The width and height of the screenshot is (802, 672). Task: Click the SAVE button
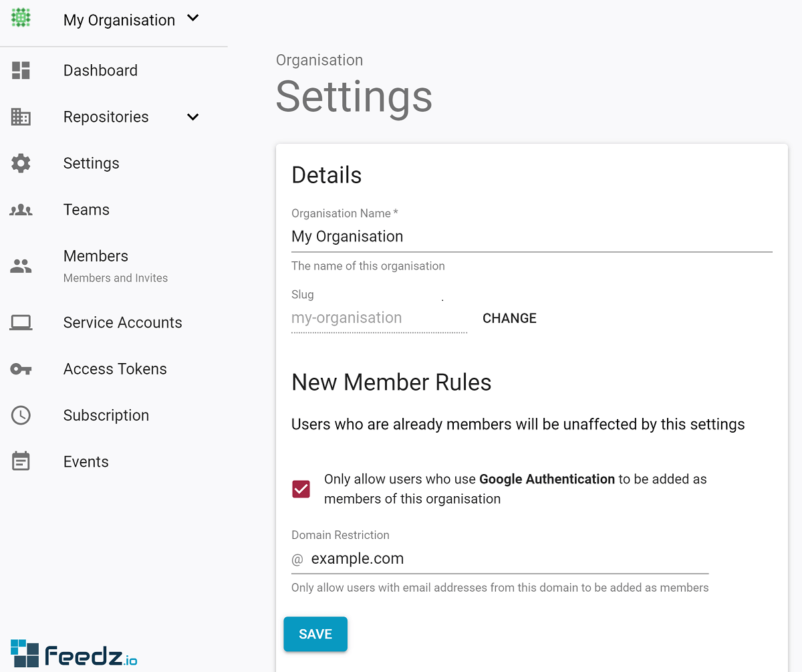pyautogui.click(x=315, y=634)
